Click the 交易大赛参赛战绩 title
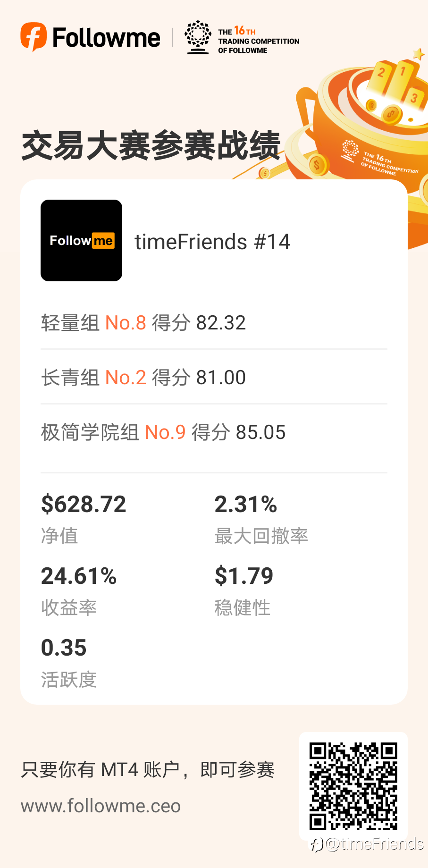Screen dimensions: 428x868 pos(151,145)
